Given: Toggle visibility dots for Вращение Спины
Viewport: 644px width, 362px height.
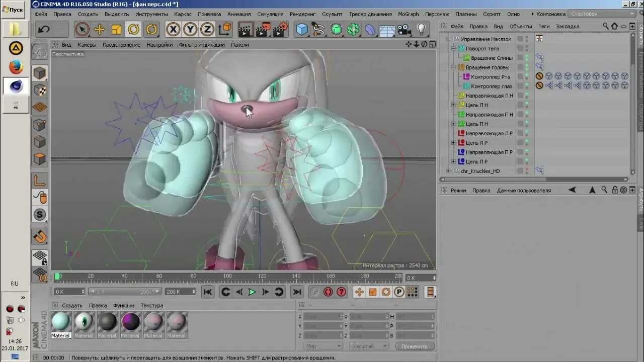Looking at the screenshot, I should click(x=527, y=58).
